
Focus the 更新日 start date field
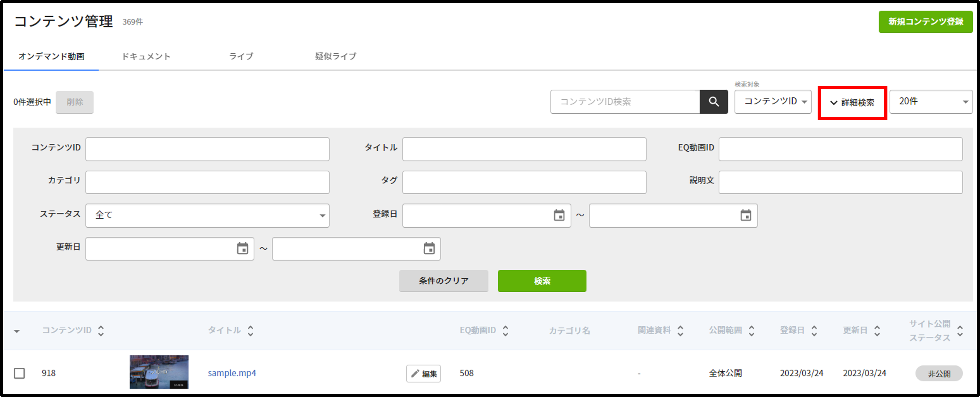170,248
